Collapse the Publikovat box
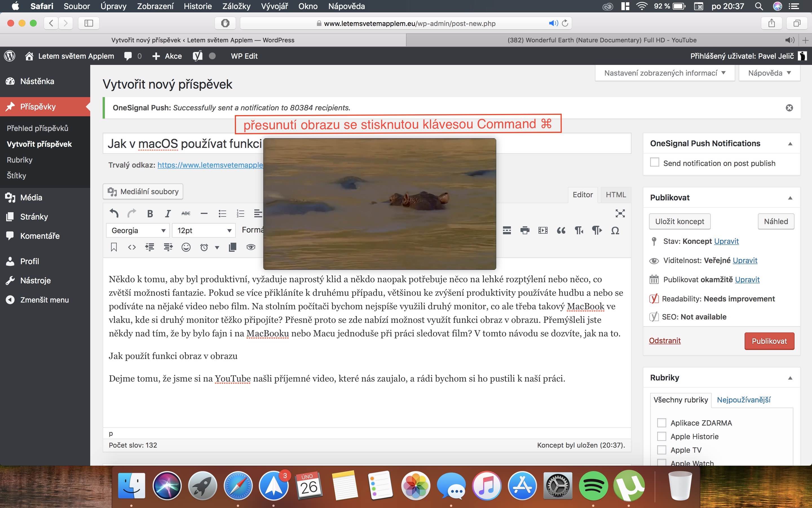 [x=790, y=198]
